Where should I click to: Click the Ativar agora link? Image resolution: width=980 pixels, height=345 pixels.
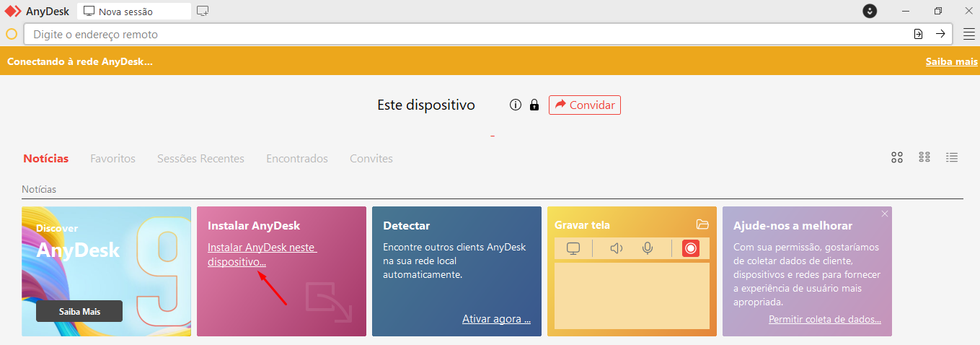[x=496, y=319]
